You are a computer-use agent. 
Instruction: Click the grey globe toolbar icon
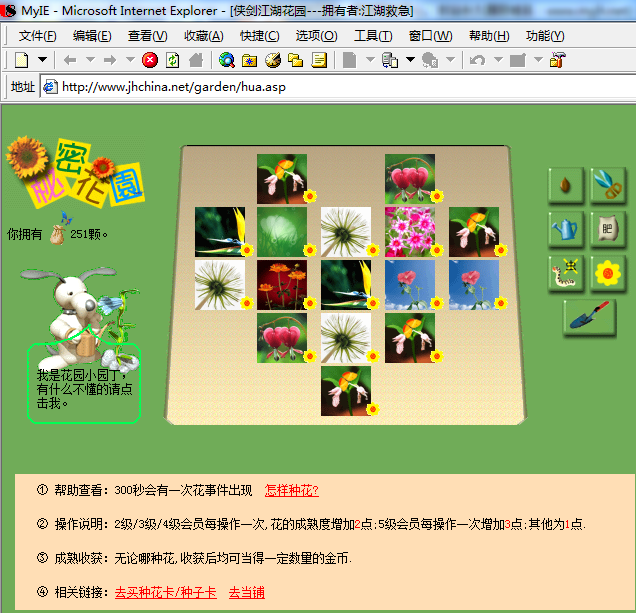430,60
